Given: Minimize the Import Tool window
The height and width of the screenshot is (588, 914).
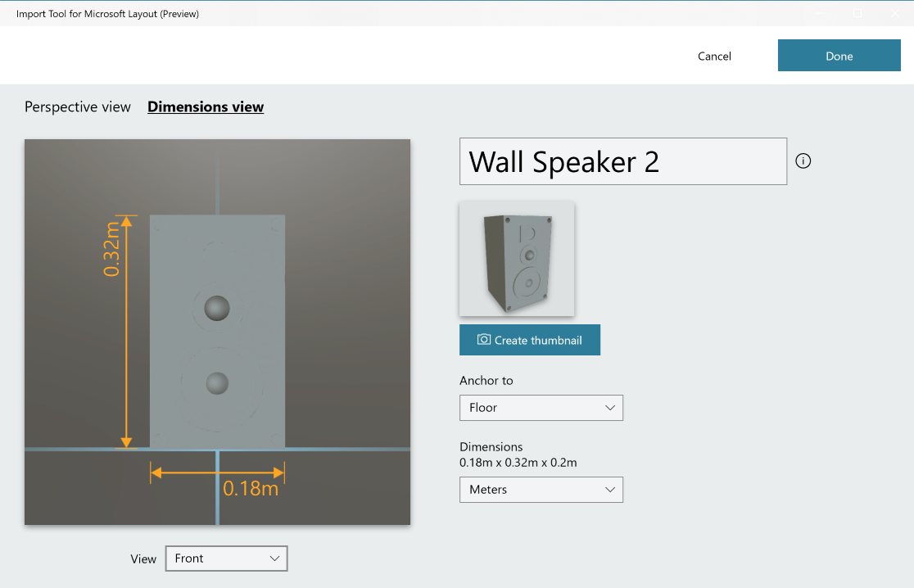Looking at the screenshot, I should pyautogui.click(x=820, y=13).
